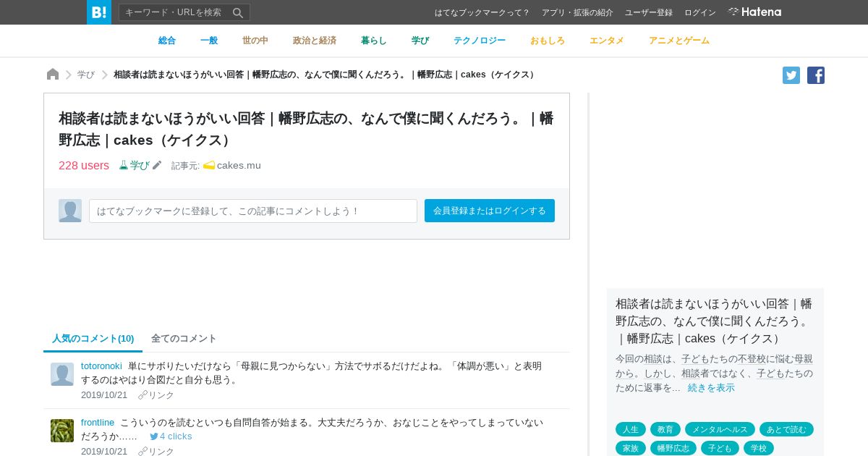The width and height of the screenshot is (868, 456).
Task: Select the メンタルヘルス tag
Action: click(720, 429)
